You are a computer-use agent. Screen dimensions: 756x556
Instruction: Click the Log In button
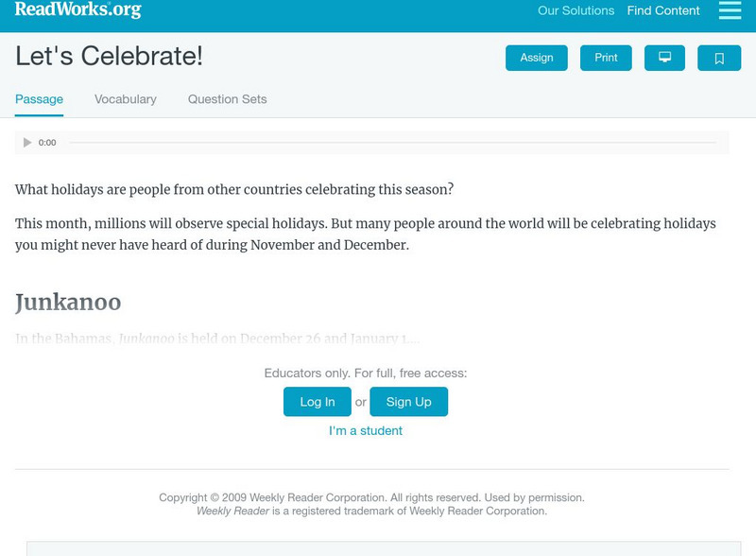coord(318,402)
